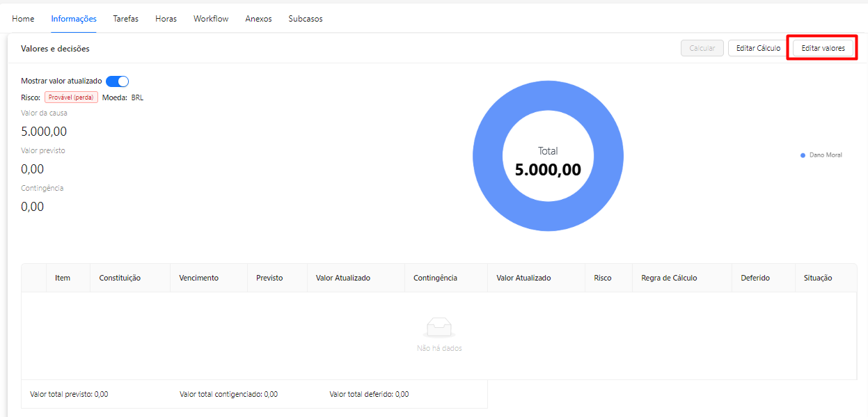Open the Workflow tab
Viewport: 868px width, 417px height.
[x=211, y=19]
